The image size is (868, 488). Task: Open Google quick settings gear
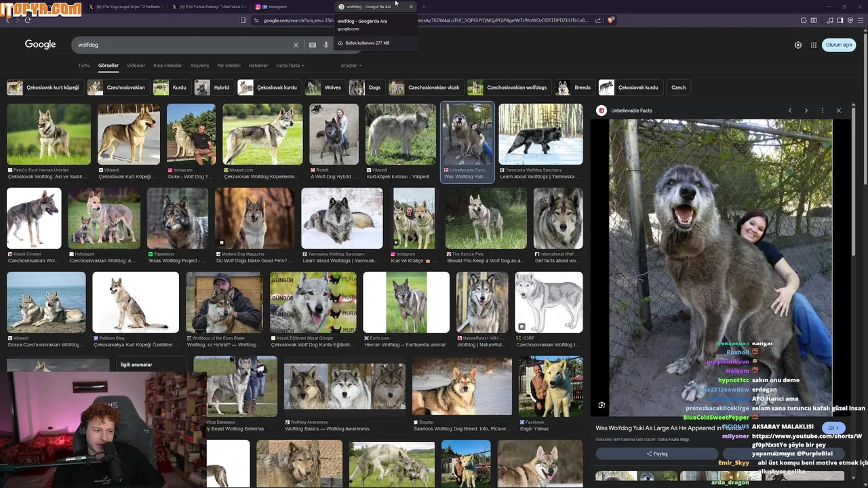tap(798, 45)
